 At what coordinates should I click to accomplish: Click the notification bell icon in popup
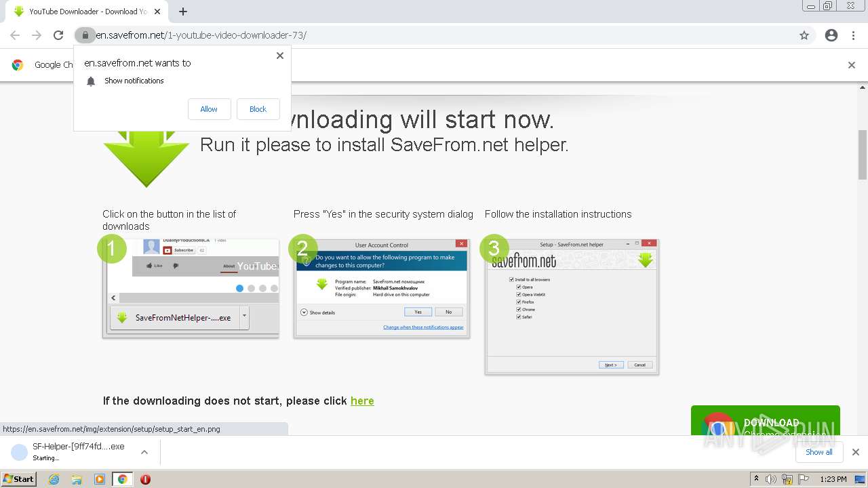[x=91, y=81]
